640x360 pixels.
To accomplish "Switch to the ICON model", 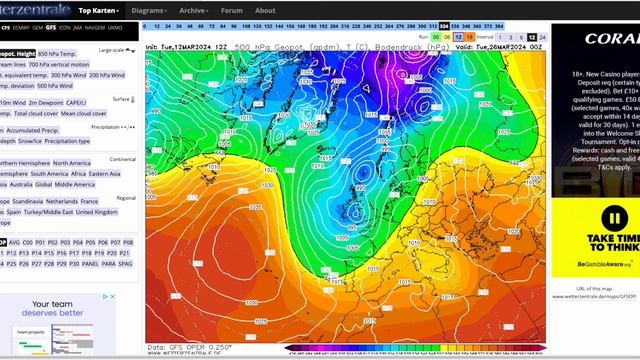I will click(x=64, y=28).
